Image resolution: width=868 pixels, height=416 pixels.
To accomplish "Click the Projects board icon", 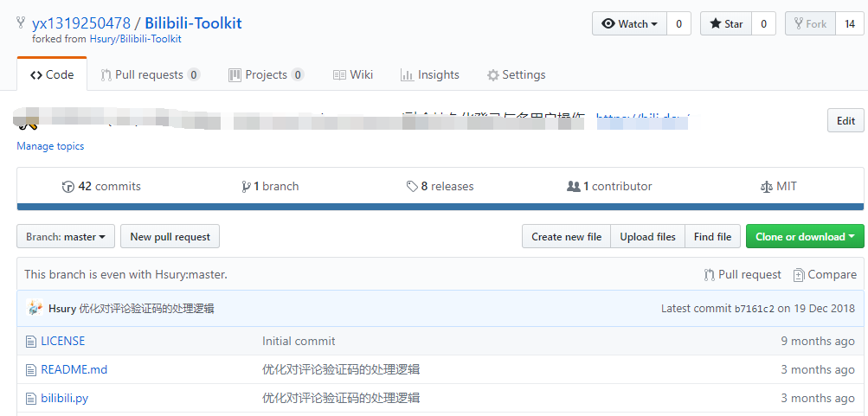I will coord(235,75).
